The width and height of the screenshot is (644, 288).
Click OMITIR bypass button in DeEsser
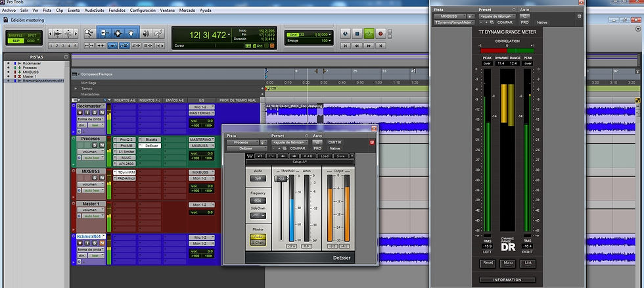pos(334,142)
